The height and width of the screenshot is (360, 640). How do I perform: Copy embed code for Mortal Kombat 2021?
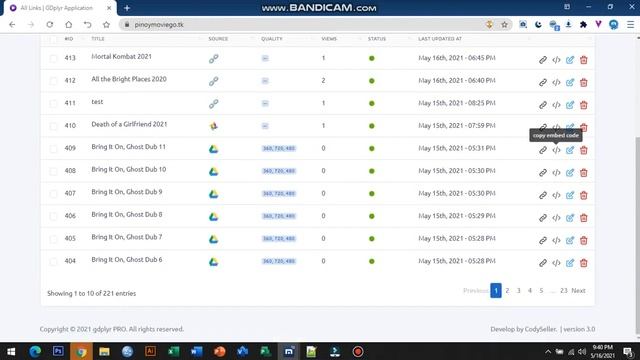point(556,60)
